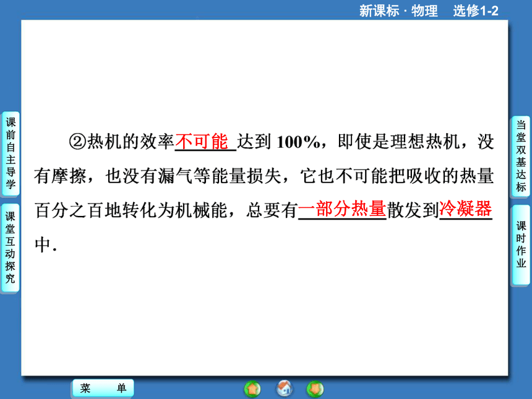Viewport: 532px width, 399px height.
Task: Click the green next-page arrow icon
Action: (x=315, y=389)
